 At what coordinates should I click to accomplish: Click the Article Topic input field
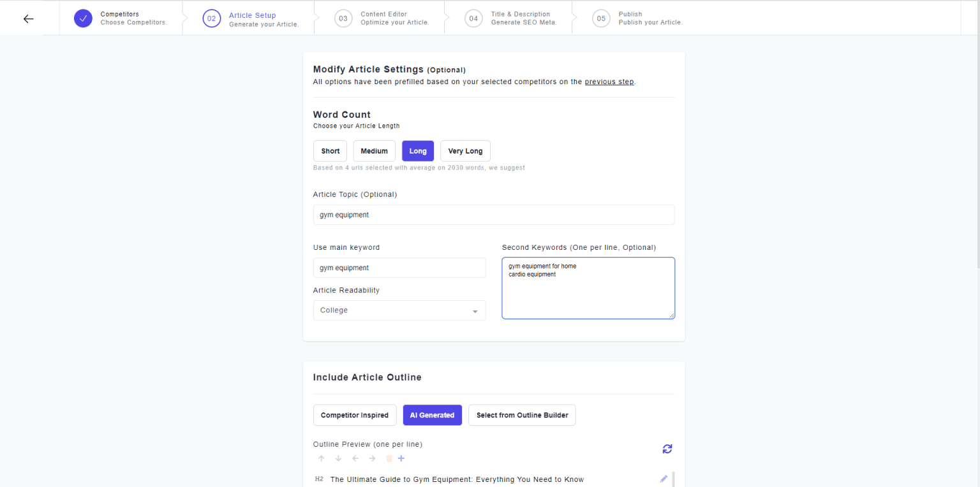point(493,215)
